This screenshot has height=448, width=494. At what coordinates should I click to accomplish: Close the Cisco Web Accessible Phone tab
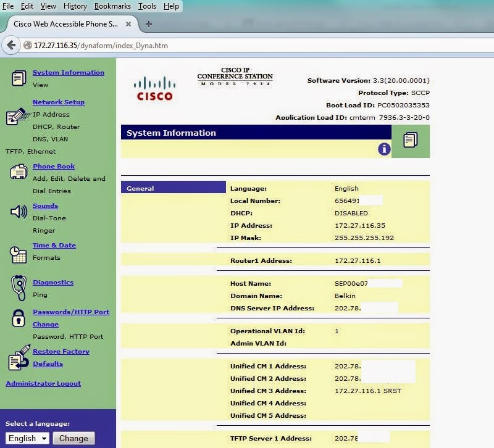pyautogui.click(x=128, y=24)
